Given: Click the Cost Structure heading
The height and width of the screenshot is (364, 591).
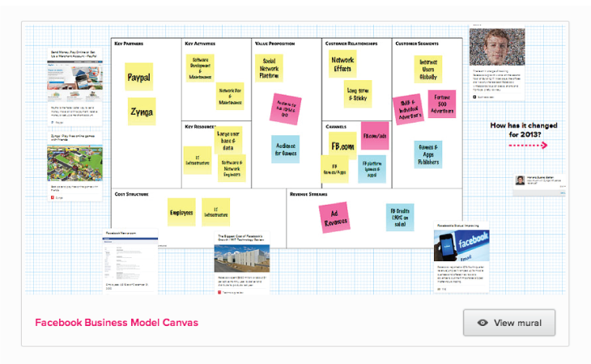Looking at the screenshot, I should click(x=131, y=194).
